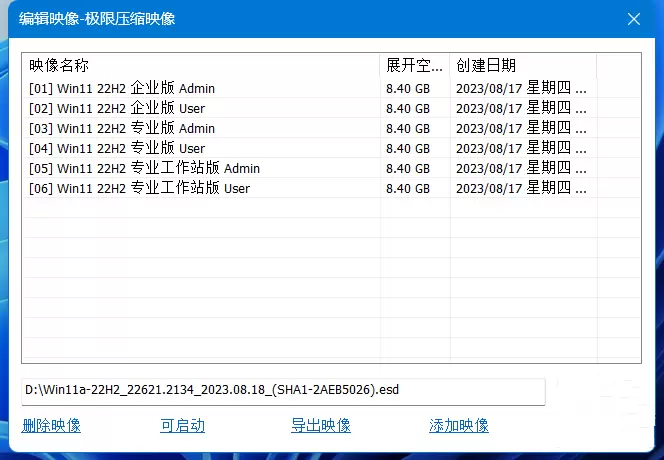Open the 导出映像 link

tap(321, 425)
